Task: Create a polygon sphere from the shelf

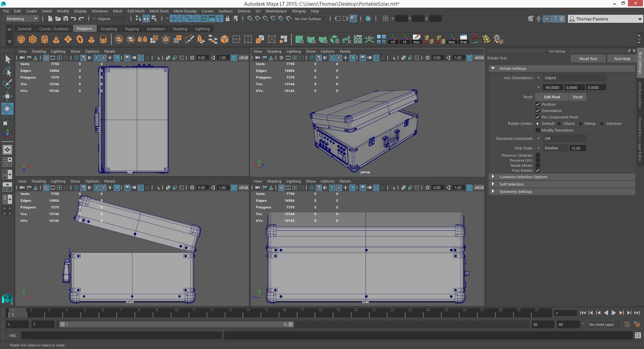Action: 21,40
